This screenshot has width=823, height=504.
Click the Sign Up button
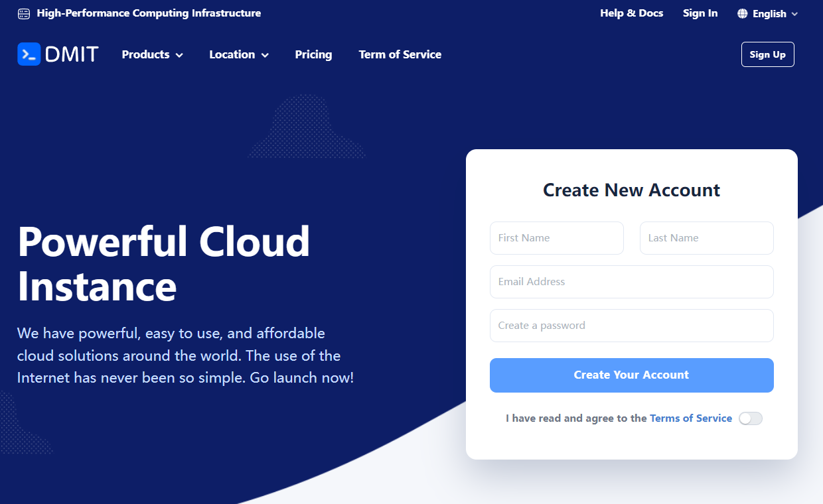pyautogui.click(x=768, y=54)
